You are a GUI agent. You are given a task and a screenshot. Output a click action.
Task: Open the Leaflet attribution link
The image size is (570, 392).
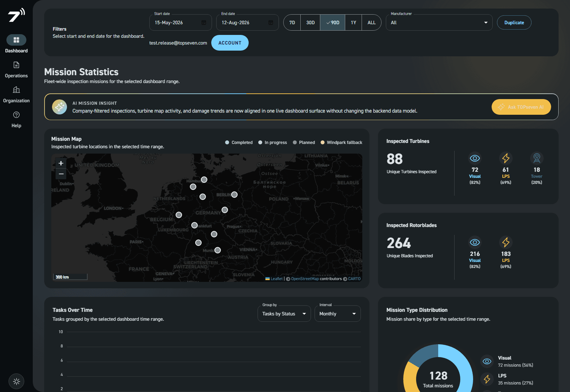[x=274, y=279]
